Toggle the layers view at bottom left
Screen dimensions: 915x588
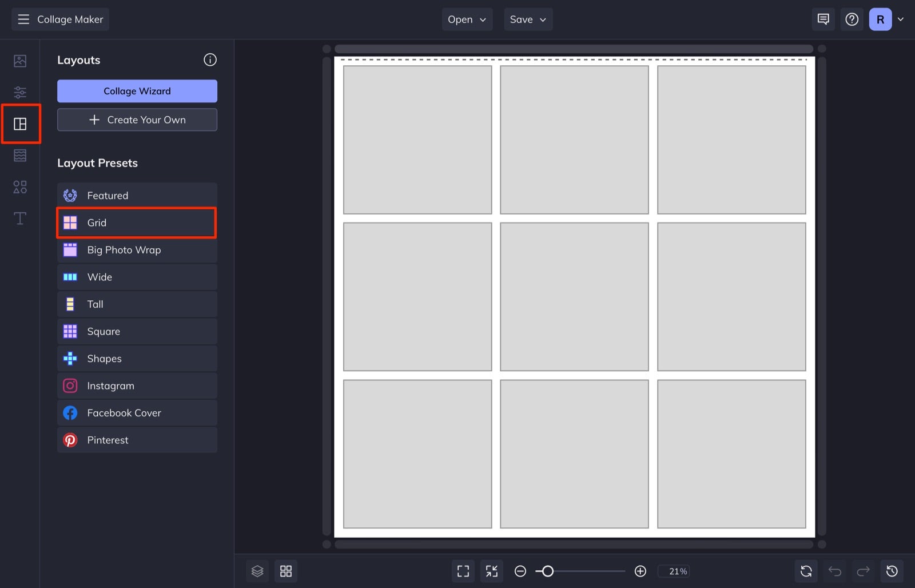point(257,571)
